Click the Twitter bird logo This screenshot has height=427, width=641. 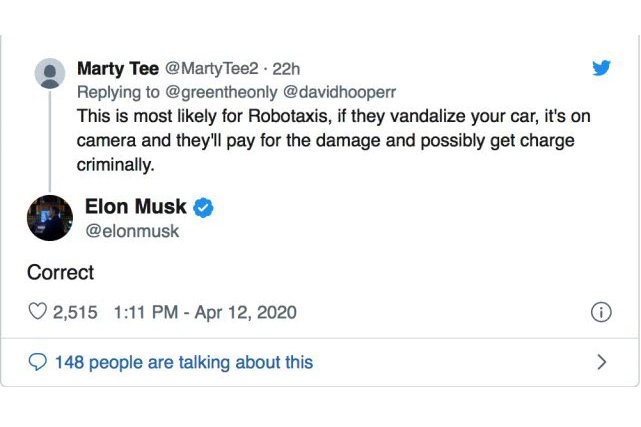[x=601, y=68]
